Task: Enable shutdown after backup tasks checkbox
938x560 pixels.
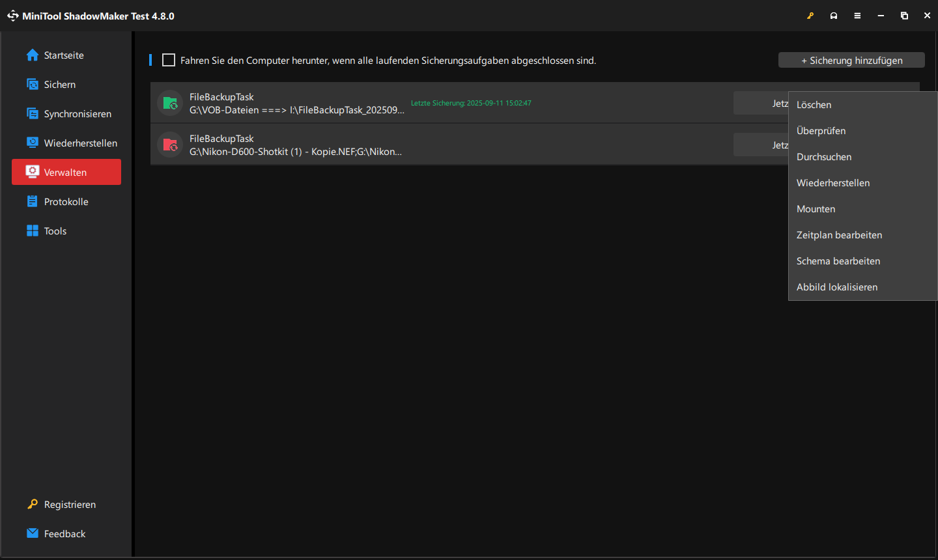Action: (x=169, y=60)
